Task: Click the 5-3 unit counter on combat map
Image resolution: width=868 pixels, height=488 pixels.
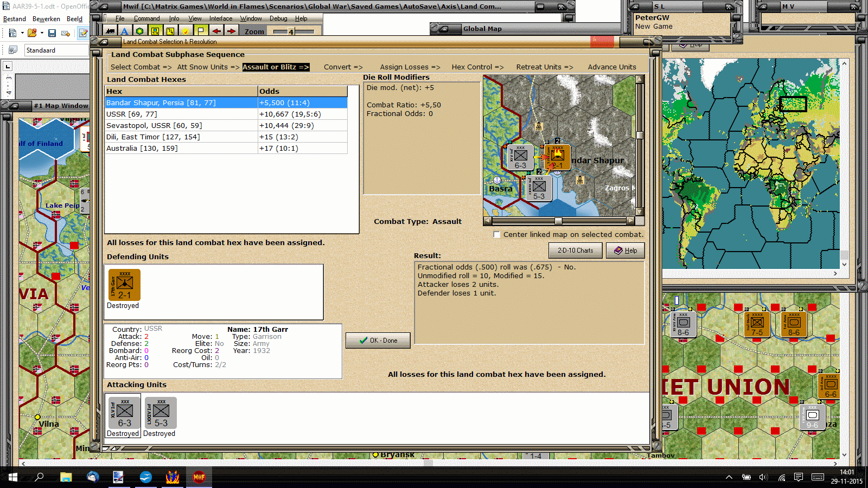Action: click(x=539, y=188)
